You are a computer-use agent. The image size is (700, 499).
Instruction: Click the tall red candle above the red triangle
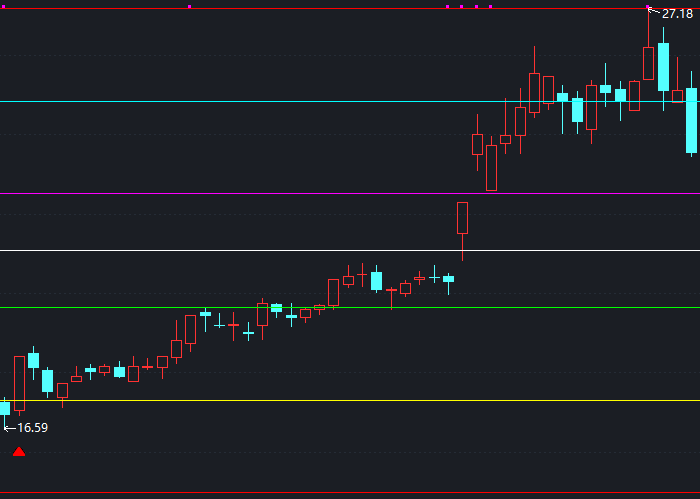click(x=19, y=383)
